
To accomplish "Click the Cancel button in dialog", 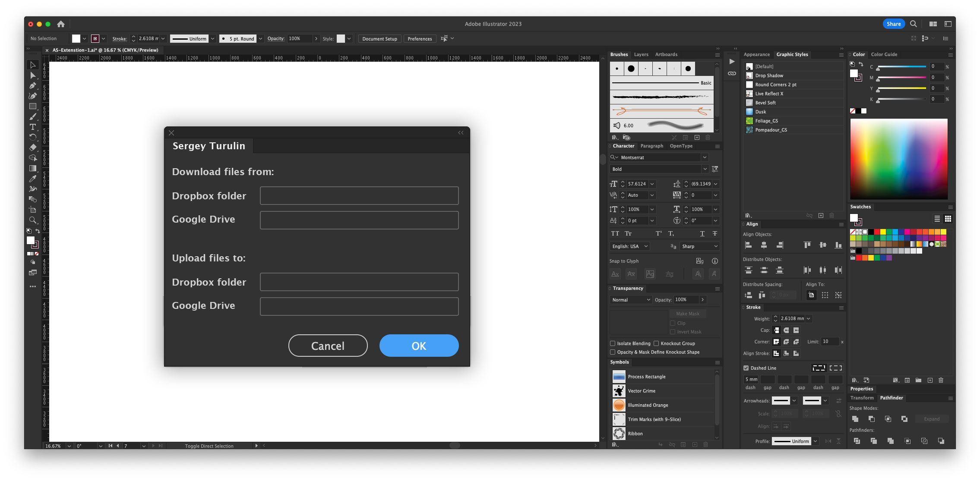I will point(328,346).
